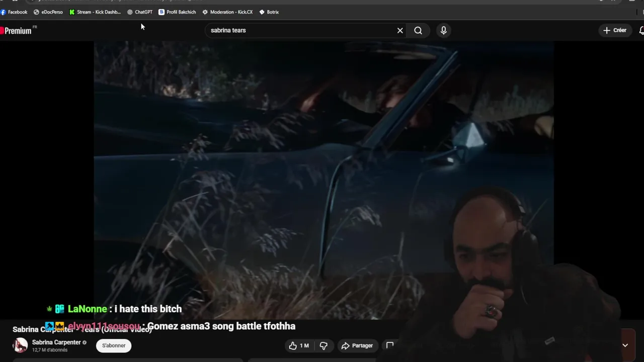644x362 pixels.
Task: Start voice search with the microphone icon
Action: click(x=443, y=31)
